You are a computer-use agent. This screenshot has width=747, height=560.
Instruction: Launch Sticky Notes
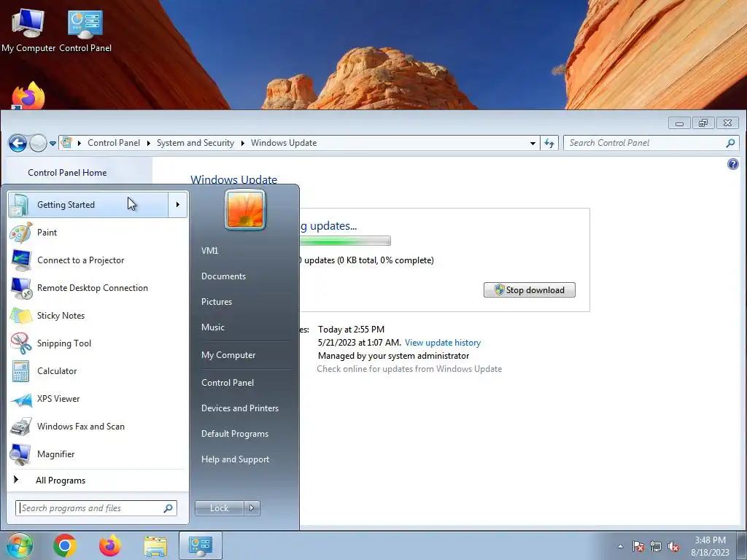pyautogui.click(x=97, y=315)
